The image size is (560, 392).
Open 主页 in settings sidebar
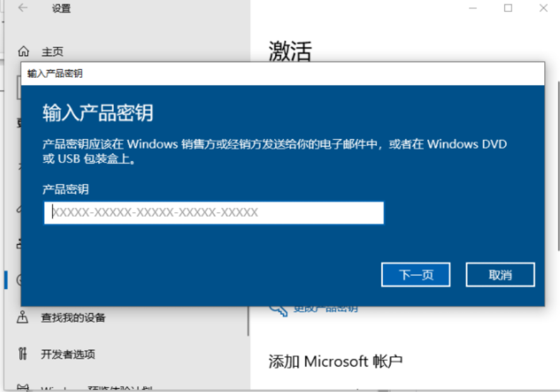53,52
